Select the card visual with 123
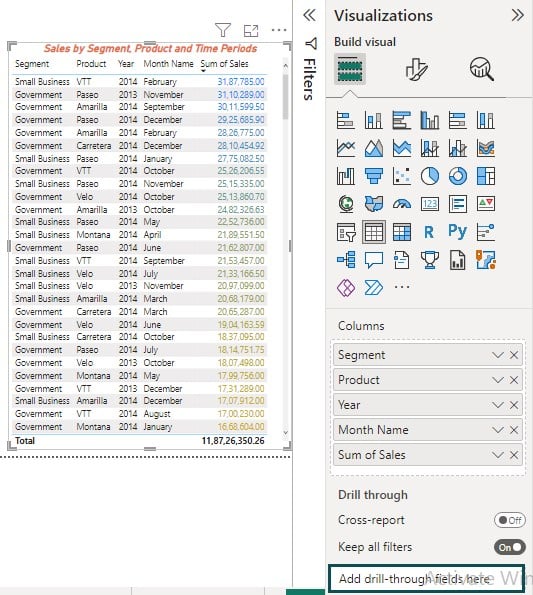The width and height of the screenshot is (533, 595). 429,204
